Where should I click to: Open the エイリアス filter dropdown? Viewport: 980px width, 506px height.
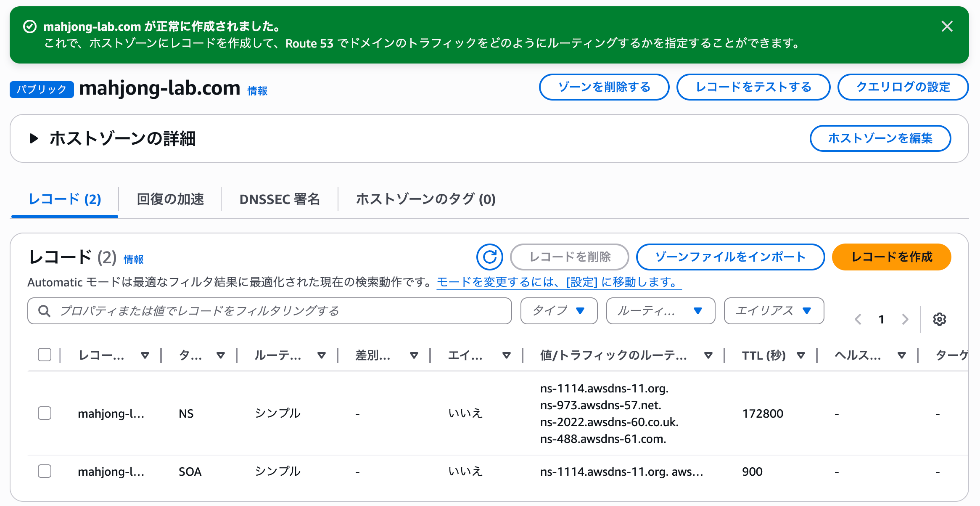pos(773,311)
